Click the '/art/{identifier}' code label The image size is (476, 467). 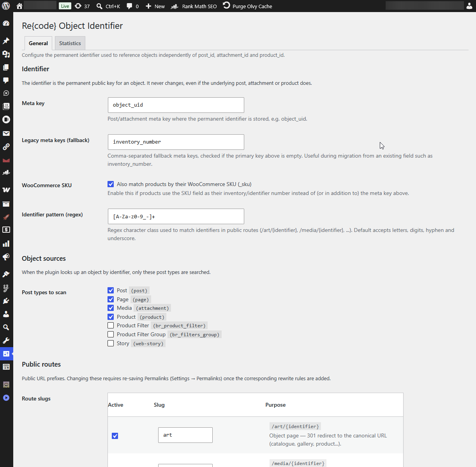coord(295,427)
